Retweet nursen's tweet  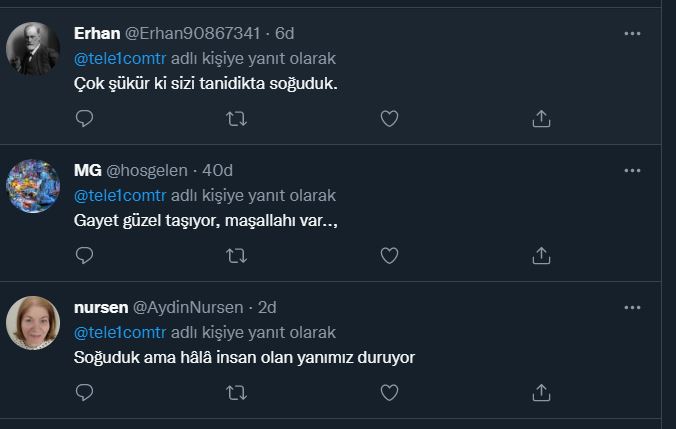point(237,393)
